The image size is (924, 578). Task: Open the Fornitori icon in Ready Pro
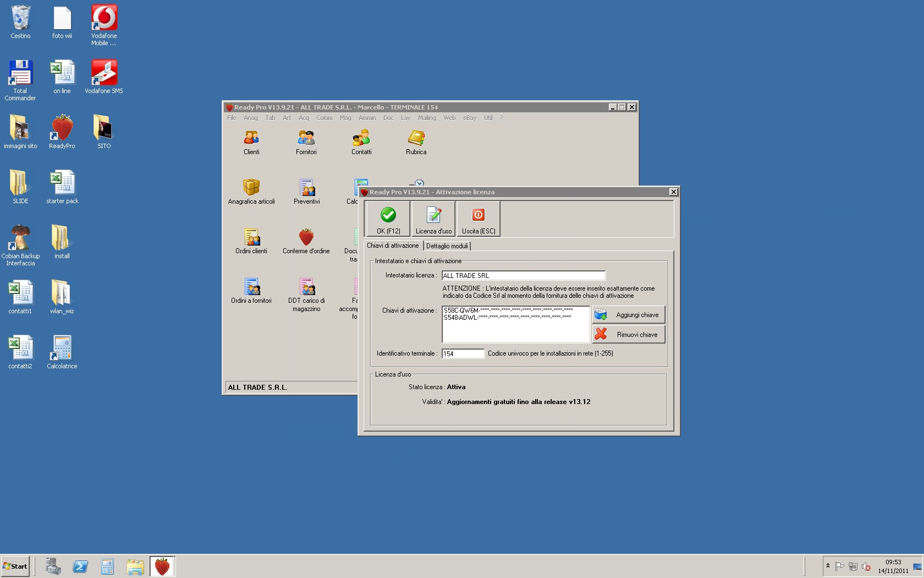306,143
